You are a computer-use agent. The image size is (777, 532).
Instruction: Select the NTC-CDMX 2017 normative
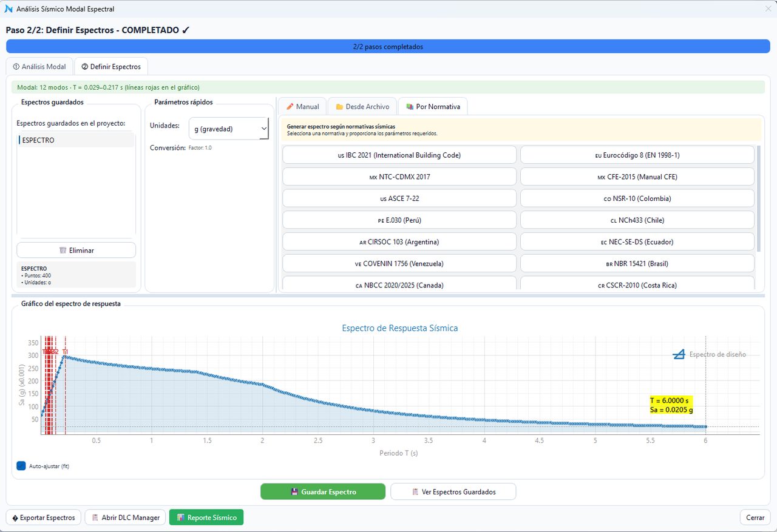tap(399, 177)
